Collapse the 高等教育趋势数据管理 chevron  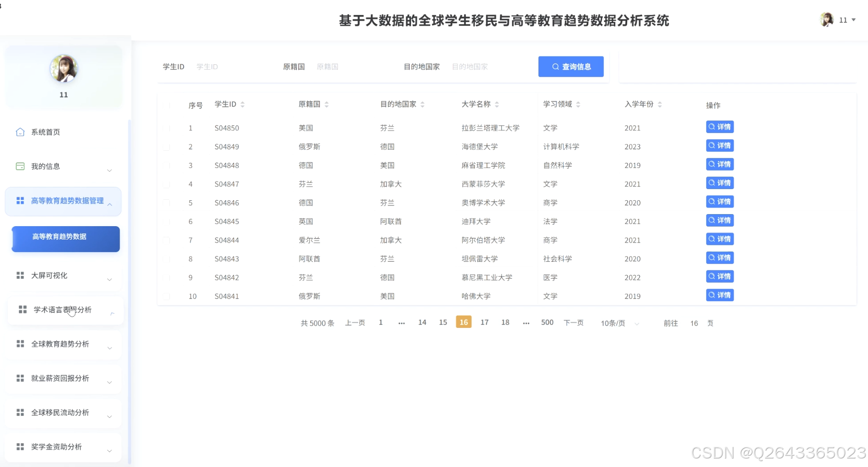click(x=110, y=204)
